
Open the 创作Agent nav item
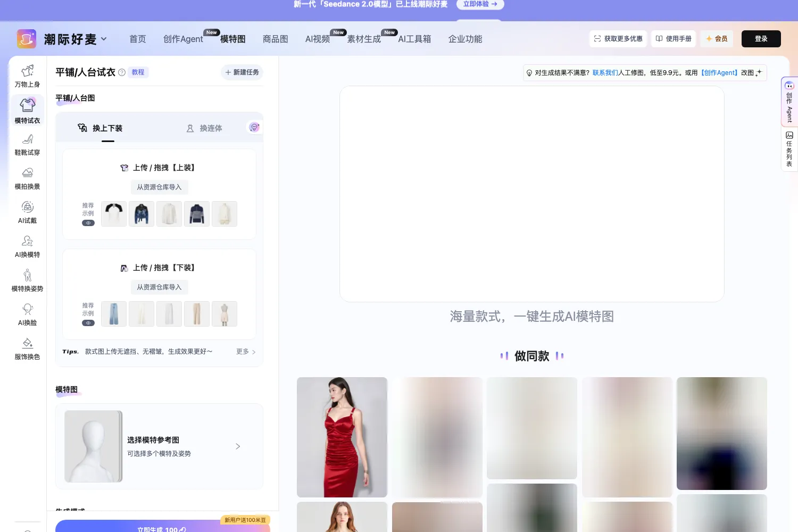point(183,39)
